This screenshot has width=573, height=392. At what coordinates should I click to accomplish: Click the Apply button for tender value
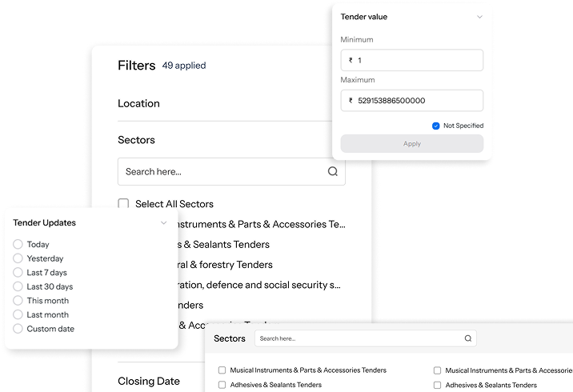tap(411, 144)
